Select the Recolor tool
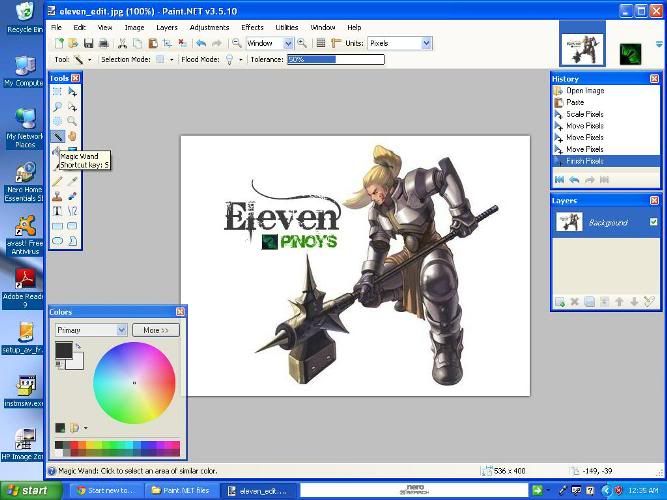The height and width of the screenshot is (500, 667). [x=72, y=196]
